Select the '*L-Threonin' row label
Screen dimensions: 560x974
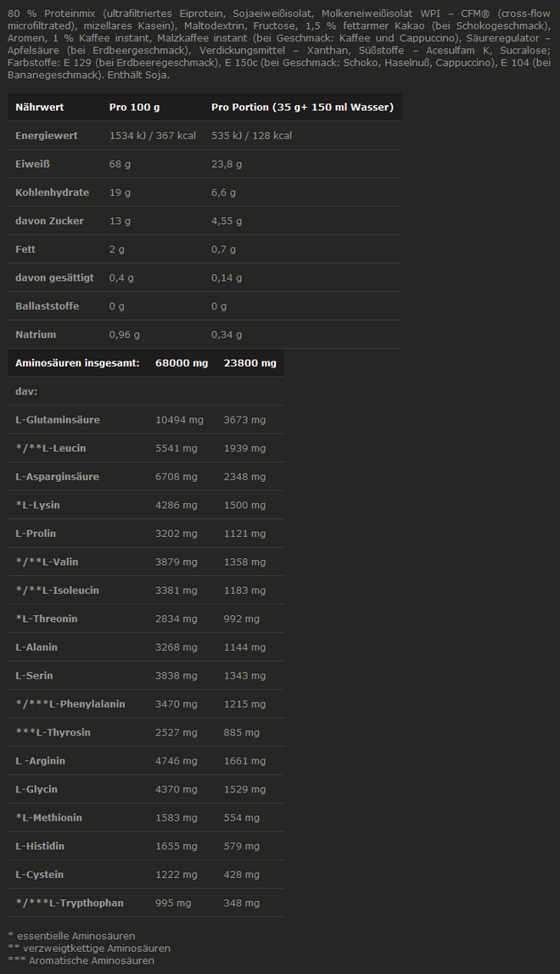pyautogui.click(x=47, y=619)
